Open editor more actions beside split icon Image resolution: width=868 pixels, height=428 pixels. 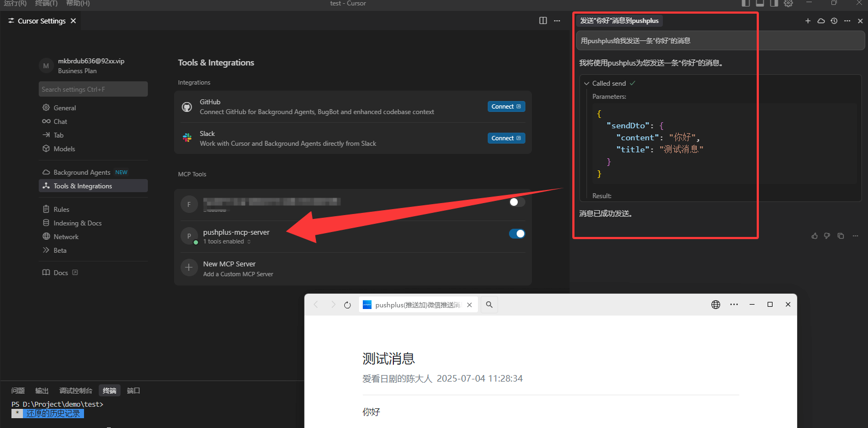pyautogui.click(x=557, y=21)
